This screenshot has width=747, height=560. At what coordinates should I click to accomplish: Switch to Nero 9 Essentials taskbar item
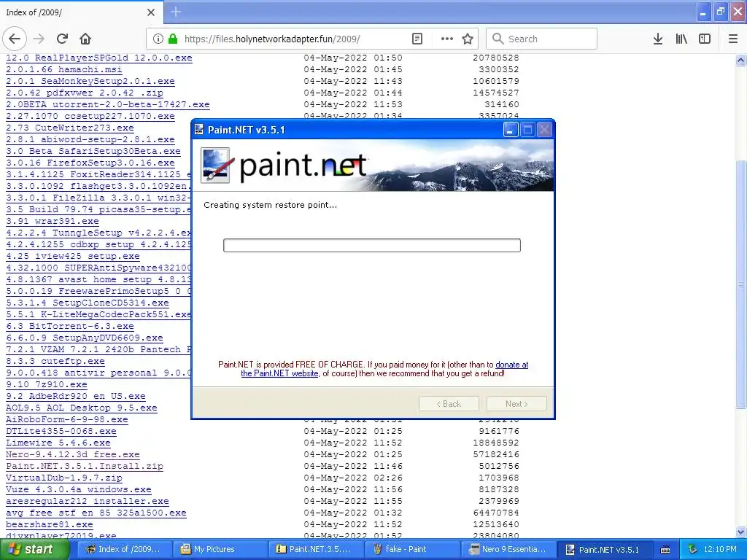coord(508,550)
